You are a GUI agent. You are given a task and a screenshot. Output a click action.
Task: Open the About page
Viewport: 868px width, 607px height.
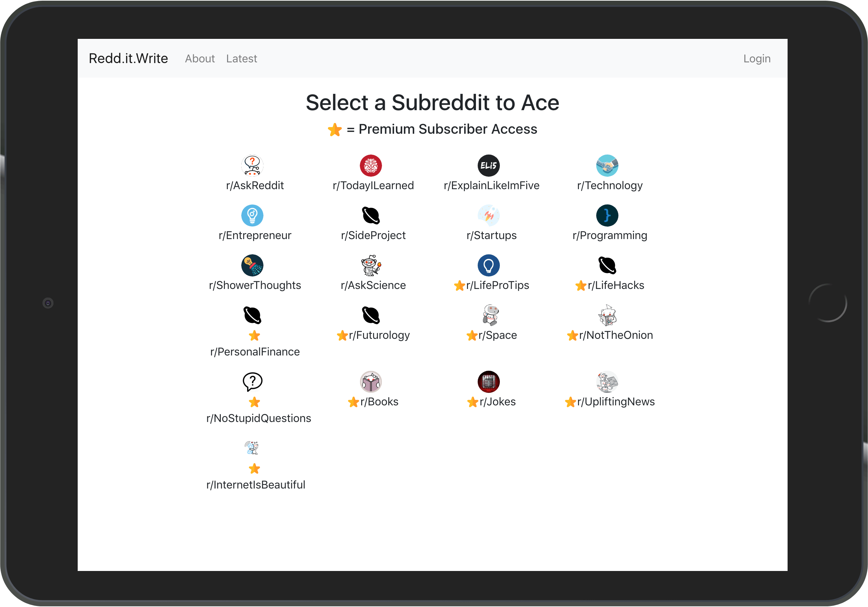[200, 59]
